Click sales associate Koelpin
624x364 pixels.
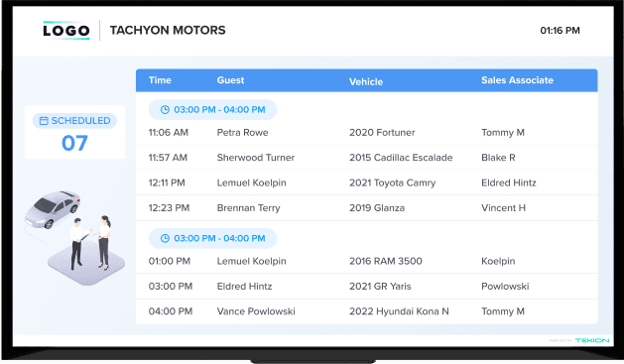point(498,262)
